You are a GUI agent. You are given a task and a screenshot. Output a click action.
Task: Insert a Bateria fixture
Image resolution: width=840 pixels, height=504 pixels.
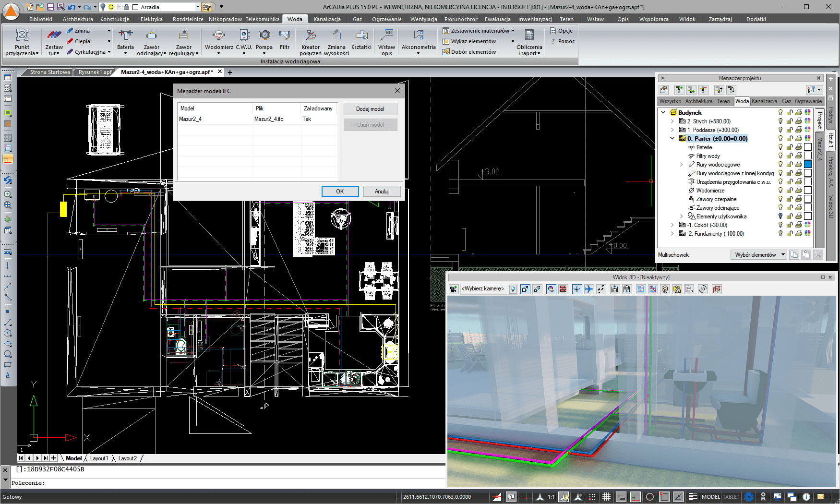tap(125, 42)
